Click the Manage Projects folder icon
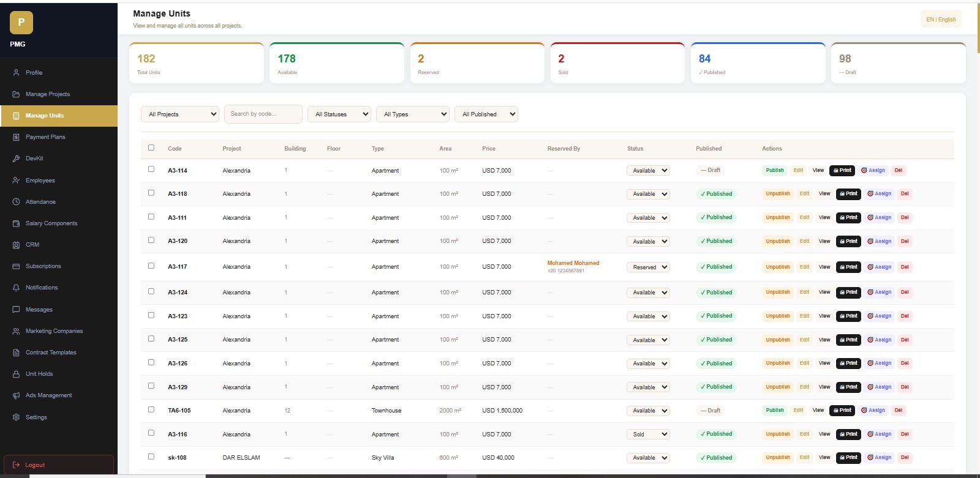This screenshot has height=478, width=980. (16, 94)
